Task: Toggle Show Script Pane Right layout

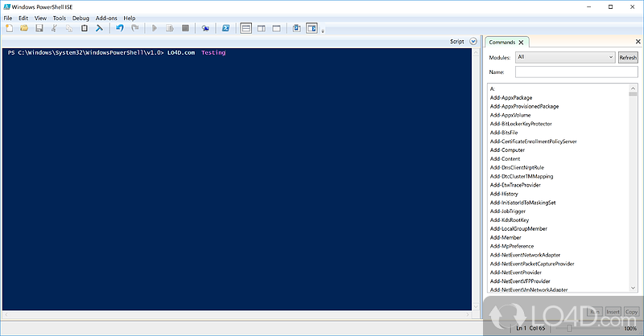Action: click(x=261, y=28)
